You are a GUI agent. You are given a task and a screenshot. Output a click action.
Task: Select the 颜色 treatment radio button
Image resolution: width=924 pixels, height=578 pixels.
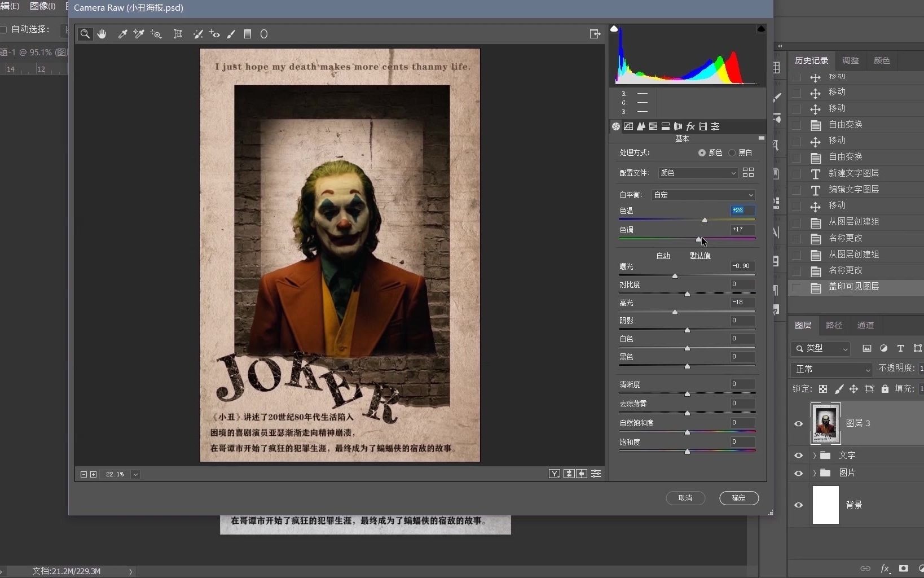click(702, 153)
